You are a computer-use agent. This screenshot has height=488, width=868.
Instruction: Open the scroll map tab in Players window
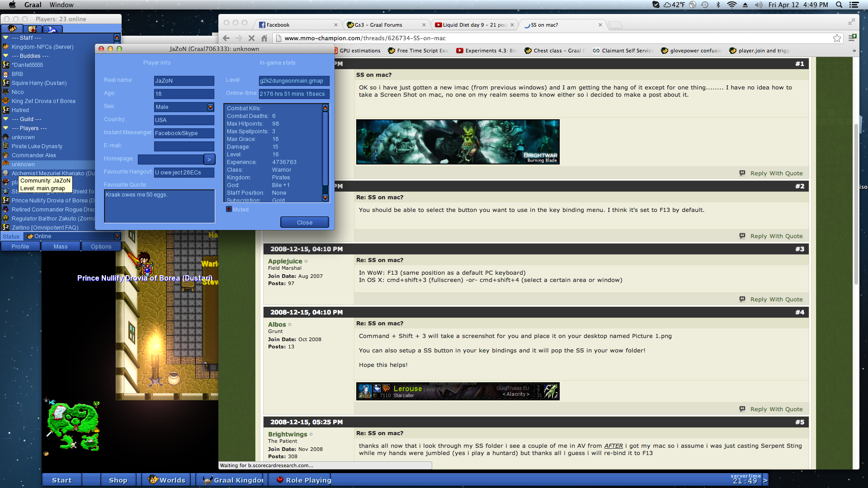32,29
